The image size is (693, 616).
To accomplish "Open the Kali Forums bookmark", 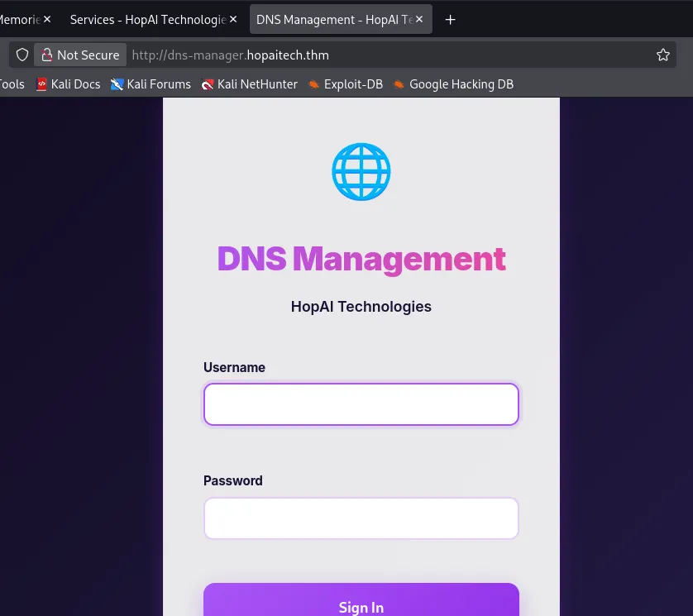I will 151,84.
